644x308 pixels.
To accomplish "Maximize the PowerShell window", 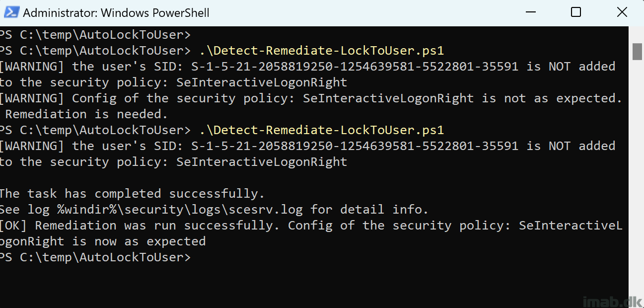I will tap(575, 12).
